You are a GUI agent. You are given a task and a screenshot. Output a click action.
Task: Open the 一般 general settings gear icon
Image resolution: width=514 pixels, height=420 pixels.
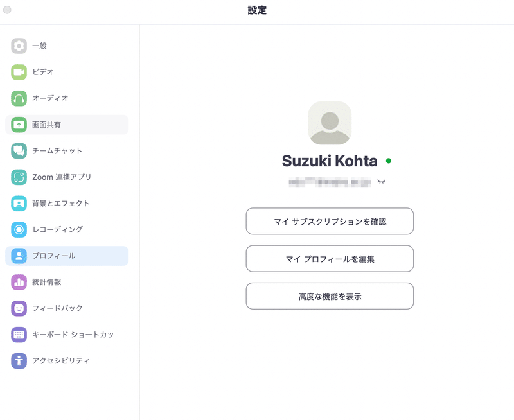[19, 46]
